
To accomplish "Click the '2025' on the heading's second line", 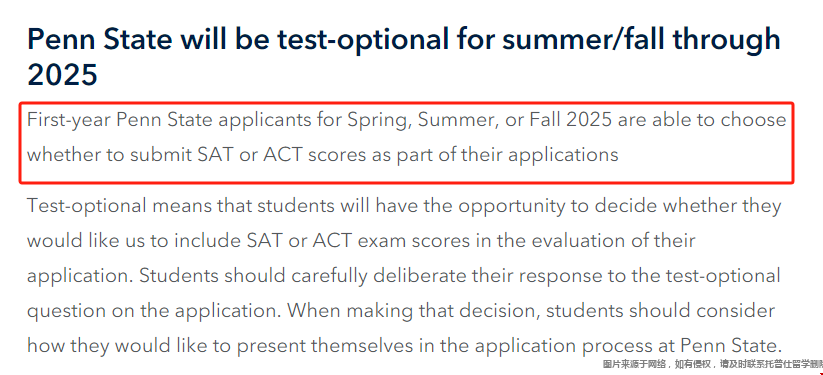I will pos(62,75).
